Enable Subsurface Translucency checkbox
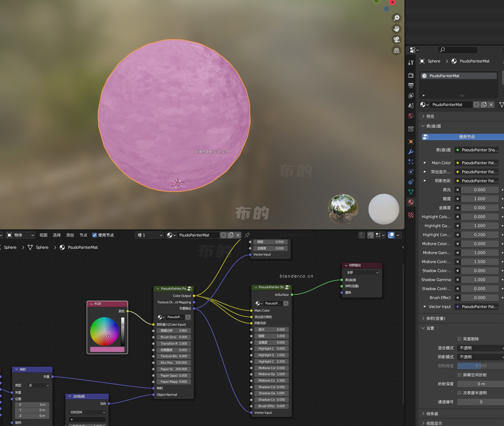This screenshot has width=504, height=426. pyautogui.click(x=459, y=393)
